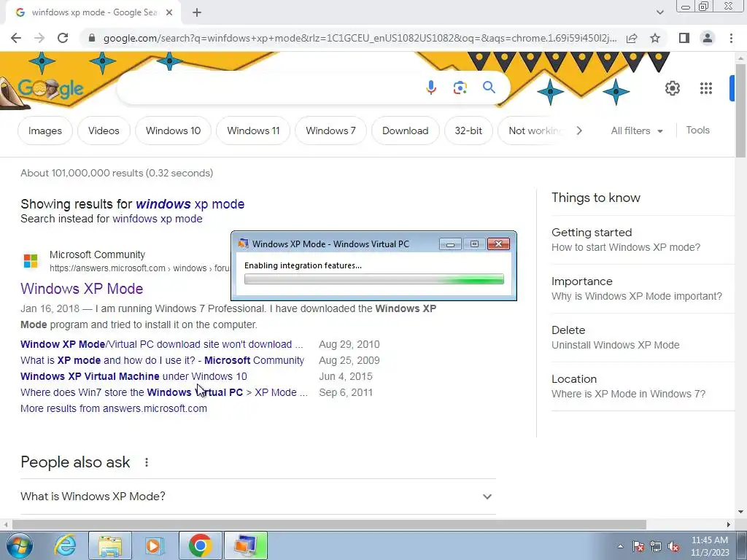
Task: Expand What is Windows XP Mode question
Action: [x=258, y=496]
